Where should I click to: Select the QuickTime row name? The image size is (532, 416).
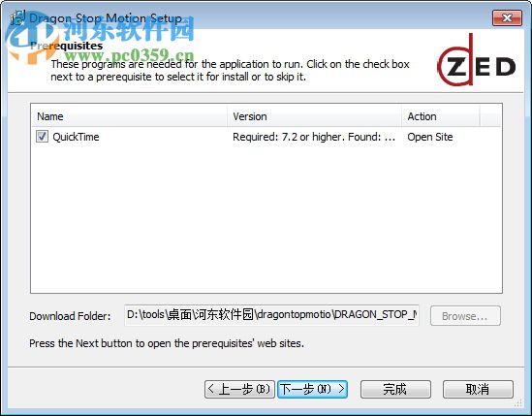[76, 137]
